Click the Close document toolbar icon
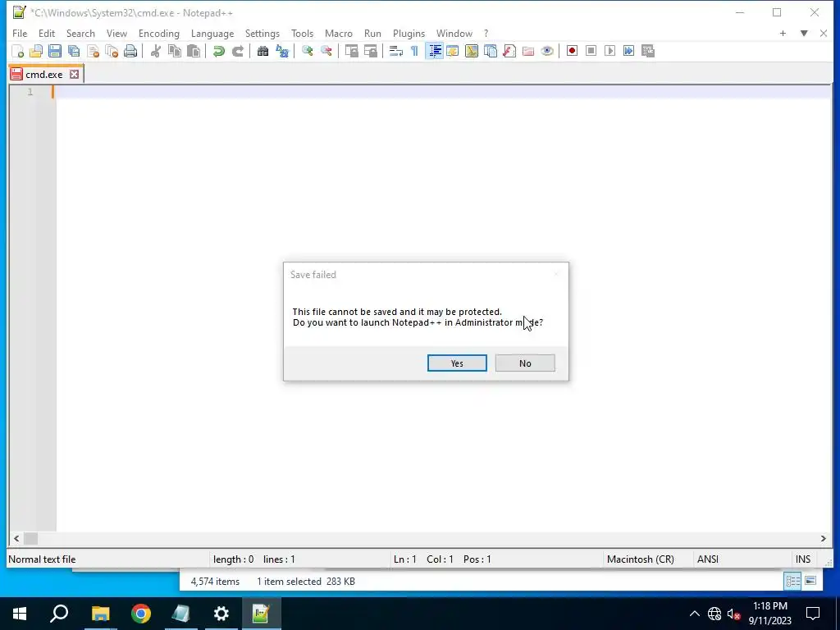The image size is (840, 630). 94,51
